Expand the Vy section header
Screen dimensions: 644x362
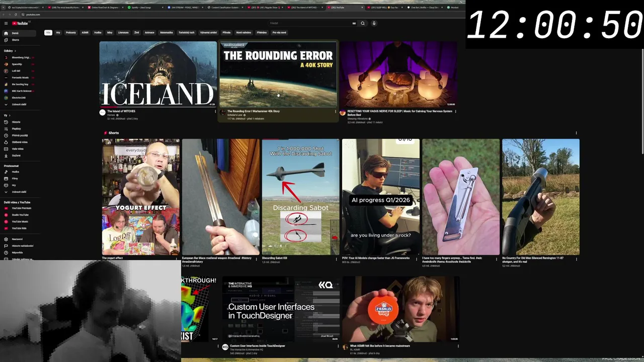pyautogui.click(x=6, y=115)
